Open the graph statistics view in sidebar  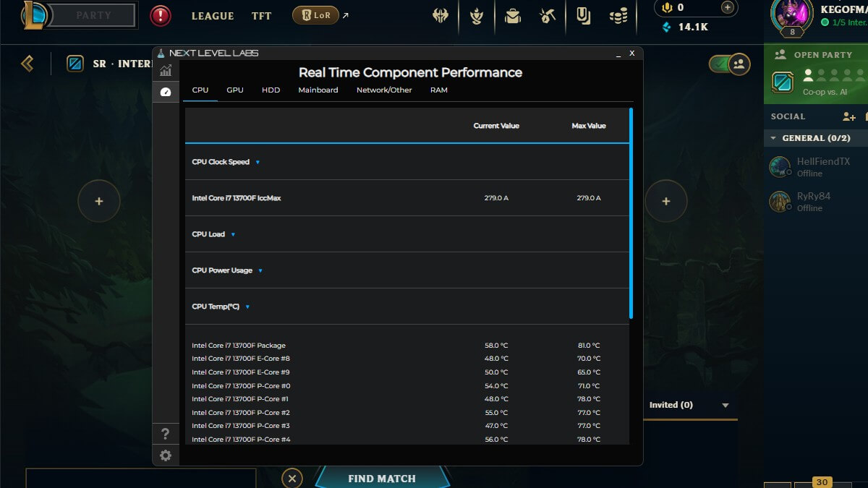(x=166, y=69)
